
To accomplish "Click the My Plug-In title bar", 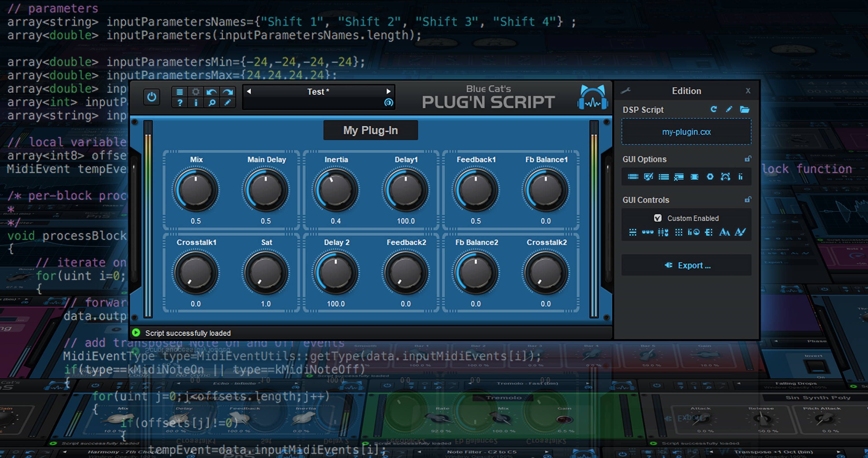I will coord(371,130).
